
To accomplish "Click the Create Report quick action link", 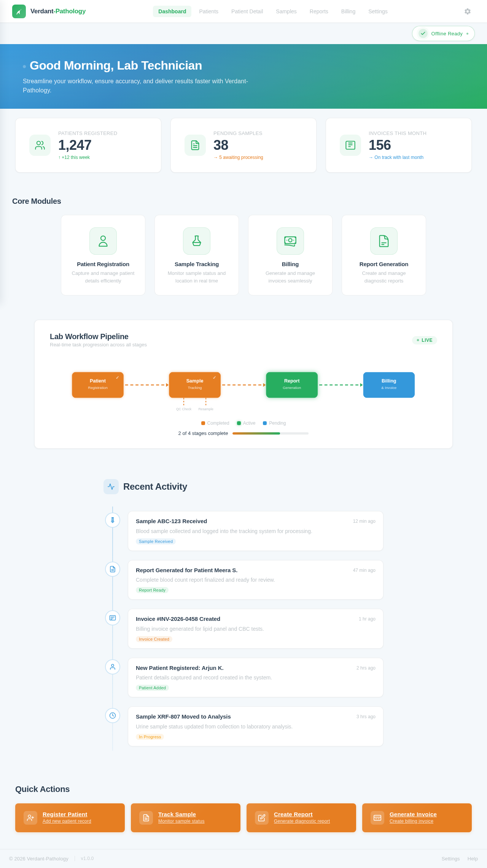I will (x=301, y=818).
